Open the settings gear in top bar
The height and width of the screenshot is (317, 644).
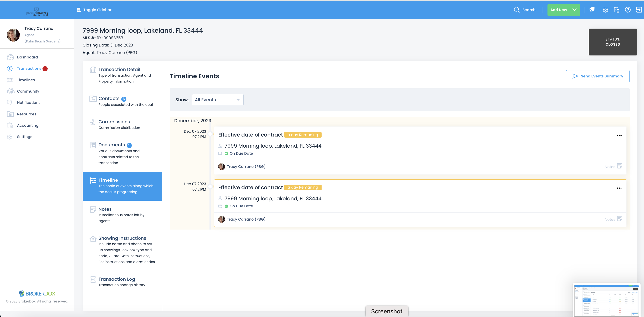(605, 10)
